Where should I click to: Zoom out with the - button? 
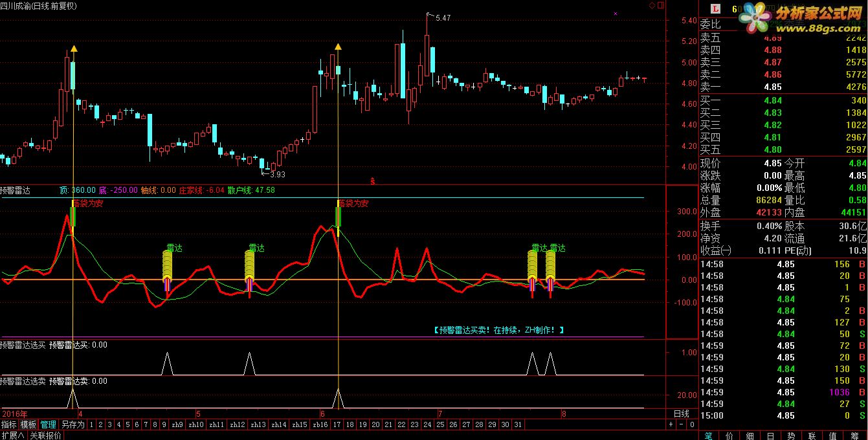682,424
